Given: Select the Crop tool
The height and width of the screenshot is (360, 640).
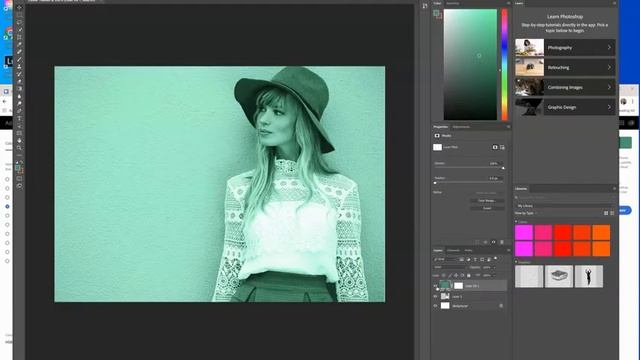Looking at the screenshot, I should 19,37.
